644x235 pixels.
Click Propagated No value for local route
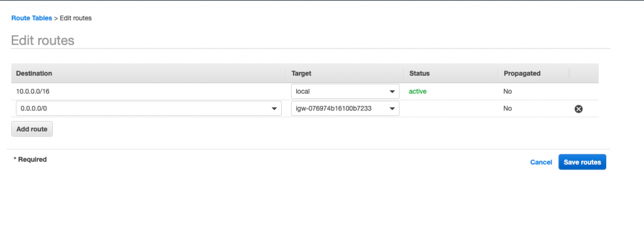point(508,91)
